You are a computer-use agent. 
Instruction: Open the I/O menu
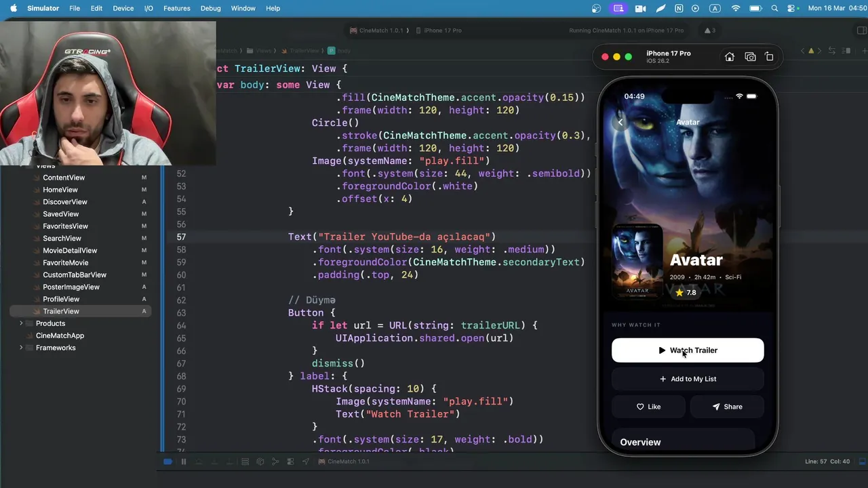149,8
